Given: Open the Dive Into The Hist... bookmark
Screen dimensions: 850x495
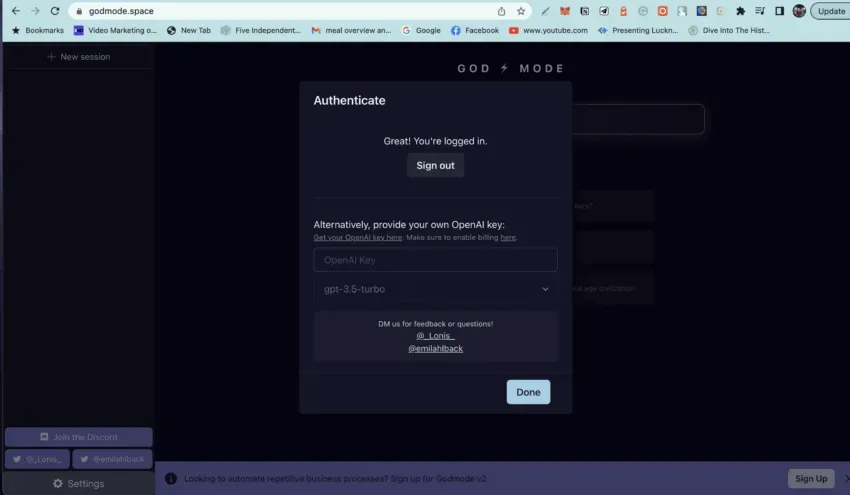Looking at the screenshot, I should pyautogui.click(x=729, y=30).
